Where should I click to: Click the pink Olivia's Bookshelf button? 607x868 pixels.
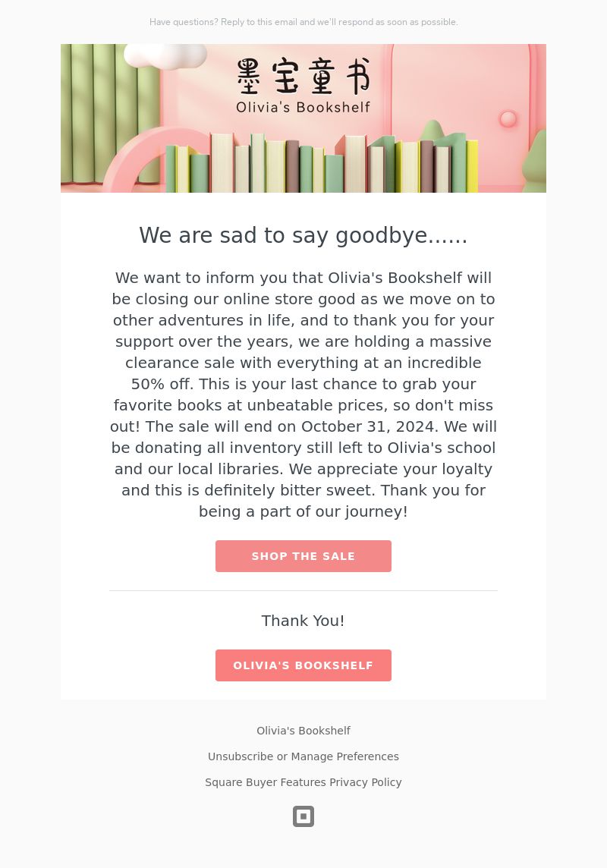[x=303, y=665]
